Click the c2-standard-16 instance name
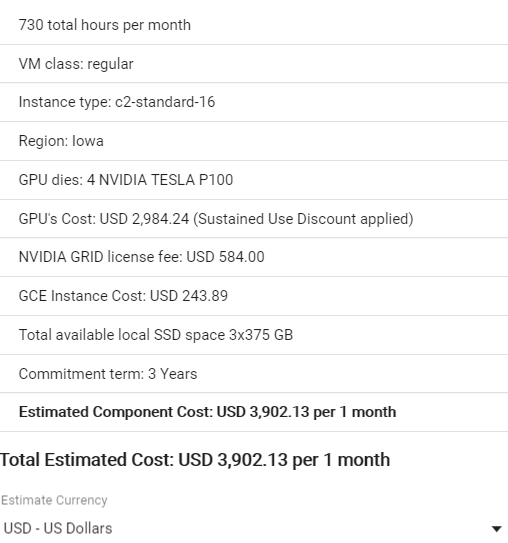The width and height of the screenshot is (508, 543). click(x=165, y=102)
